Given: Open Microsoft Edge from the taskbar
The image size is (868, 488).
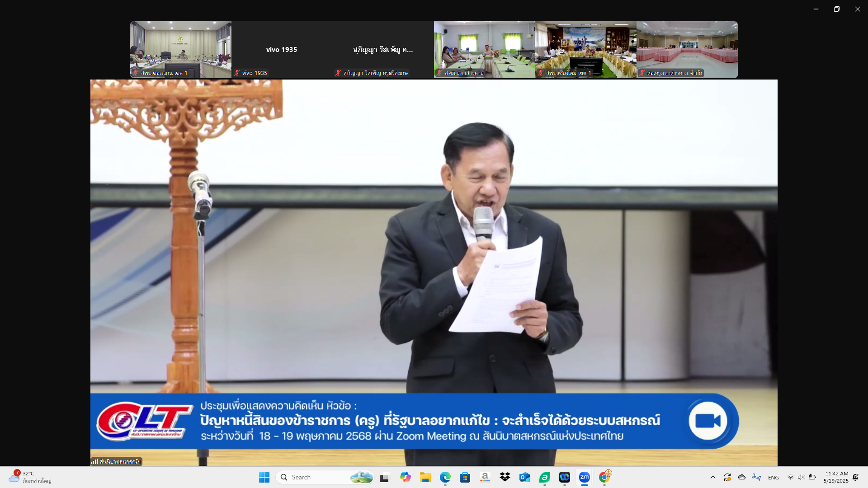Looking at the screenshot, I should pyautogui.click(x=445, y=477).
